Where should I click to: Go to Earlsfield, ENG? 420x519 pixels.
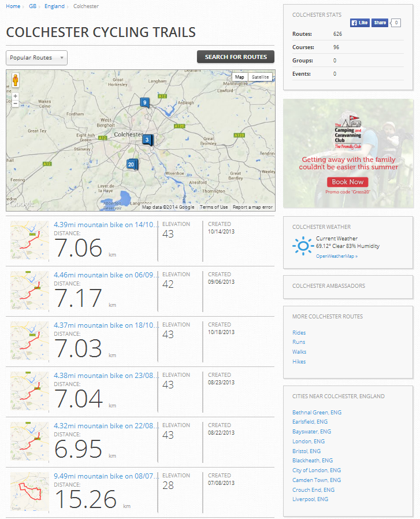point(310,422)
